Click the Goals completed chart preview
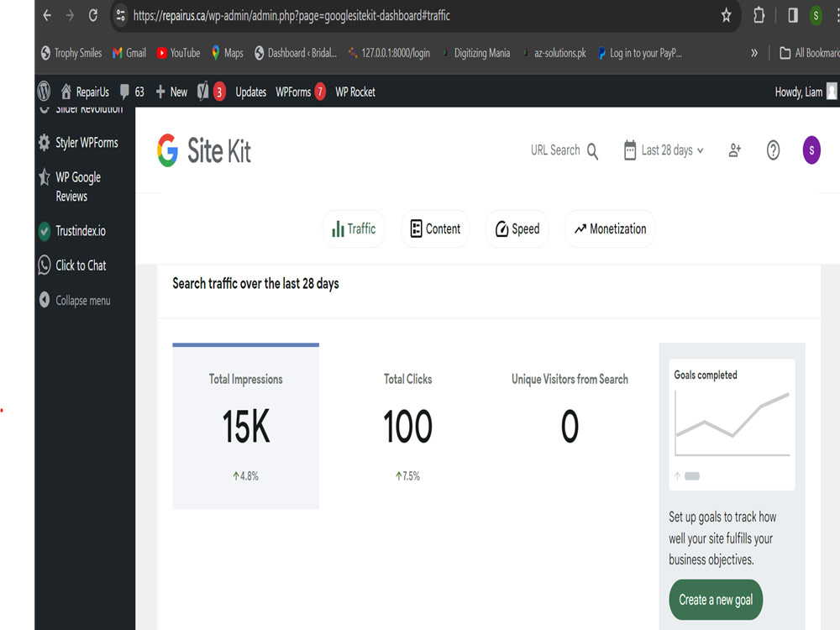840x630 pixels. 732,424
